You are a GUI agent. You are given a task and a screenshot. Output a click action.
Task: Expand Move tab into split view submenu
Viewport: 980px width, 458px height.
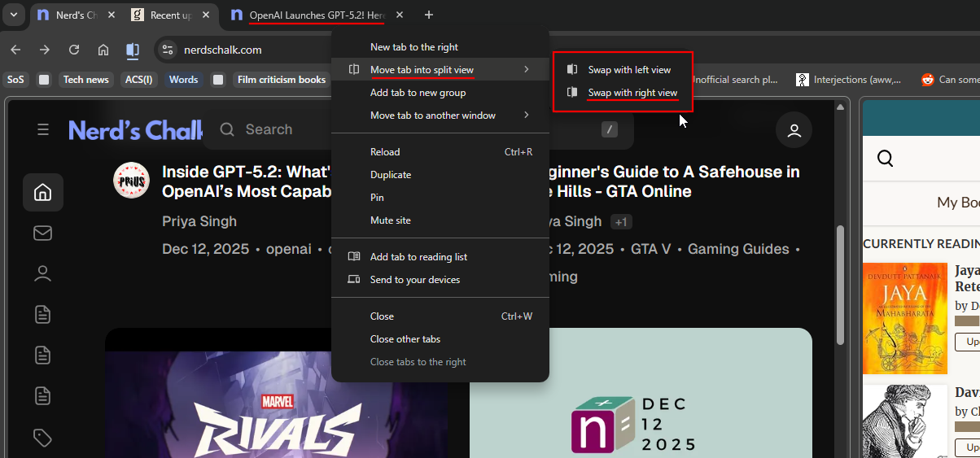[440, 70]
